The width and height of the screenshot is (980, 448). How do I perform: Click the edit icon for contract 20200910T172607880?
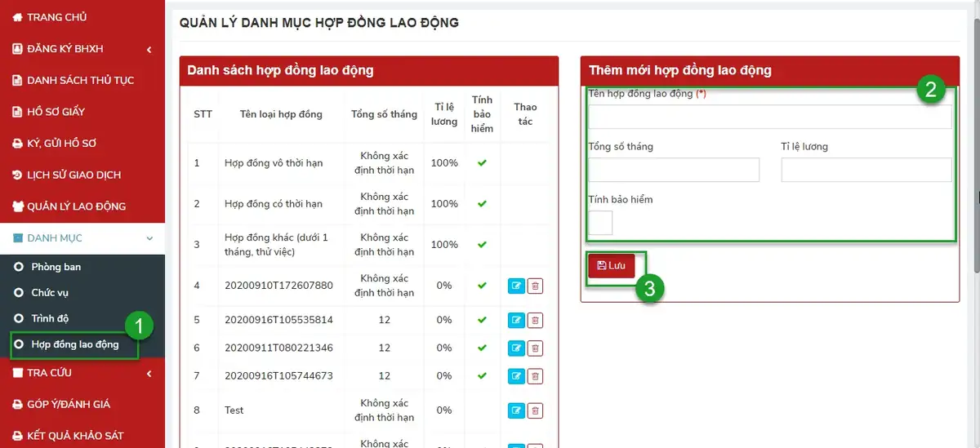(516, 286)
